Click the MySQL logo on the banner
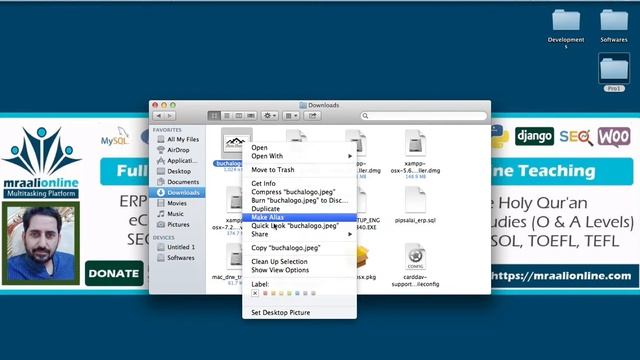The width and height of the screenshot is (640, 360). tap(115, 137)
